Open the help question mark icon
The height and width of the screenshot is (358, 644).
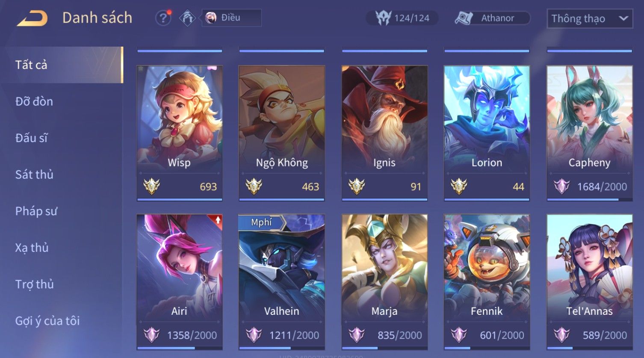click(163, 18)
